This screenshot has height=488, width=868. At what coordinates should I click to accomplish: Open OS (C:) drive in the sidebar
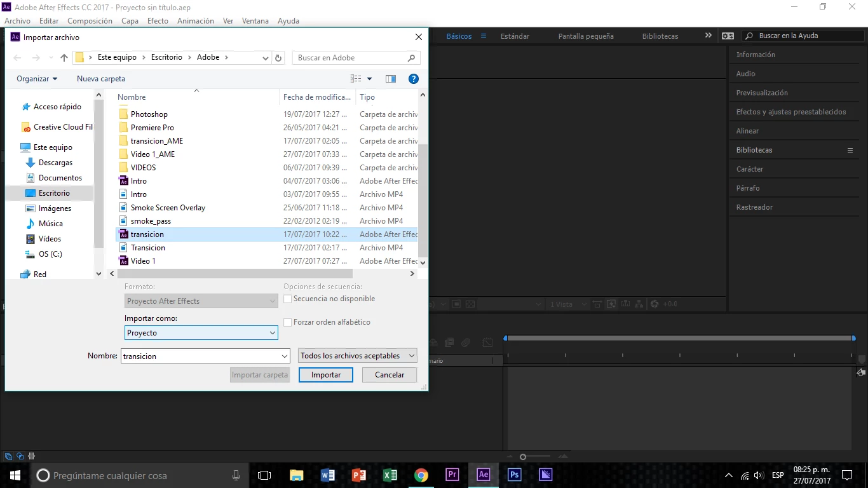click(x=50, y=254)
